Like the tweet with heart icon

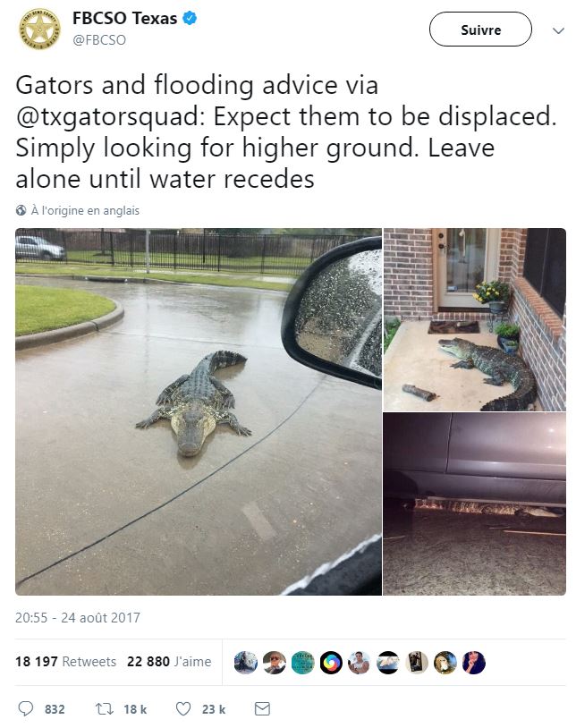coord(183,709)
